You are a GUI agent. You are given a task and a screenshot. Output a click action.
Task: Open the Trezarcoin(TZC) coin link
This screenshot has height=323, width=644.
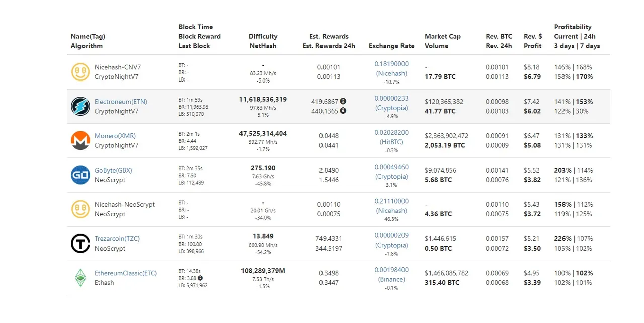coord(117,238)
